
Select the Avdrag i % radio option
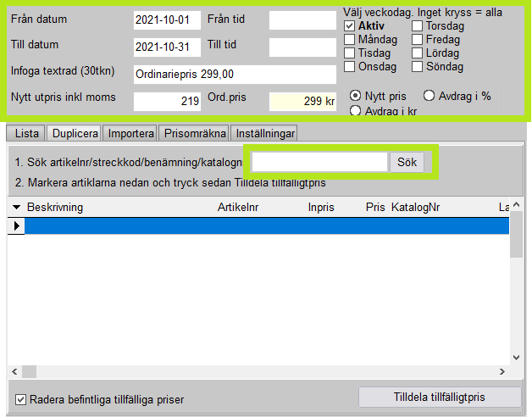[x=429, y=96]
